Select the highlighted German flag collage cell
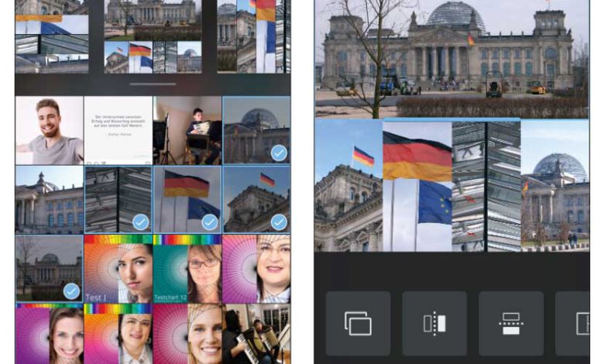The image size is (604, 364). (x=417, y=185)
